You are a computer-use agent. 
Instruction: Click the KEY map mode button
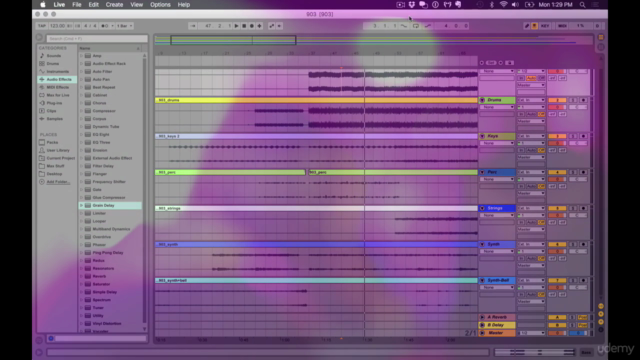(x=545, y=26)
